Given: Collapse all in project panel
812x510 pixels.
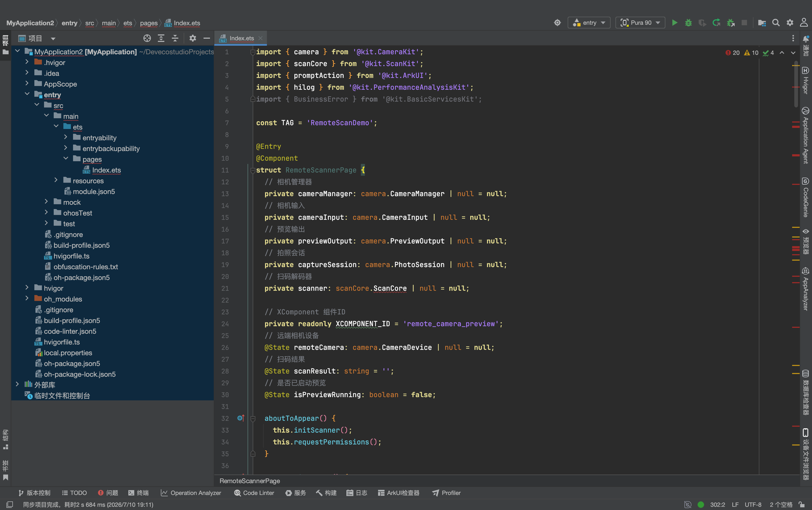Looking at the screenshot, I should click(175, 38).
